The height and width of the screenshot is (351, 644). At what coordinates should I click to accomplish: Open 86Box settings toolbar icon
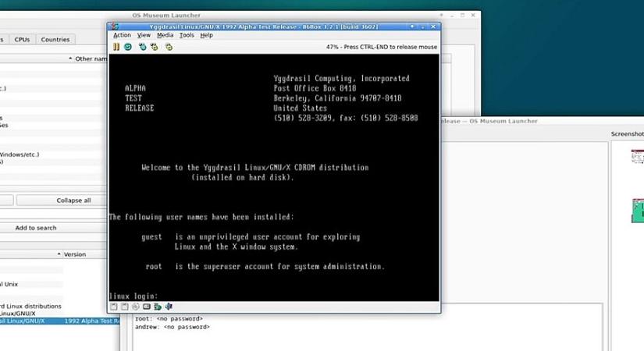pyautogui.click(x=169, y=47)
